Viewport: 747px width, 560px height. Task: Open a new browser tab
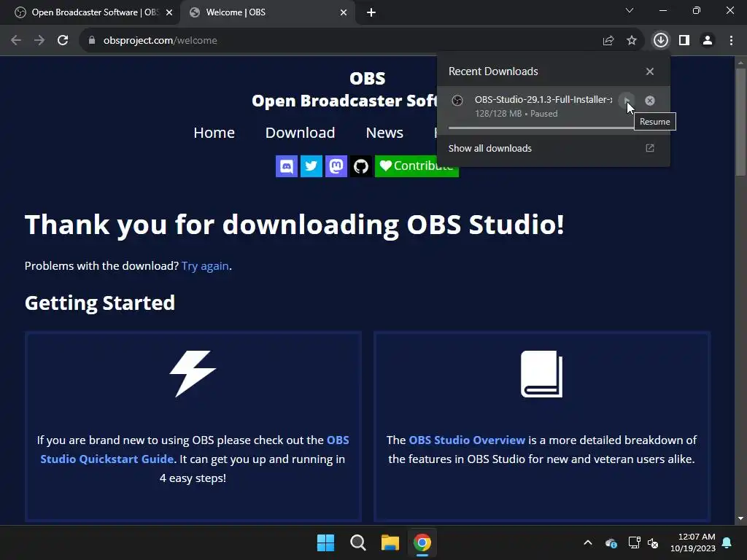(371, 12)
